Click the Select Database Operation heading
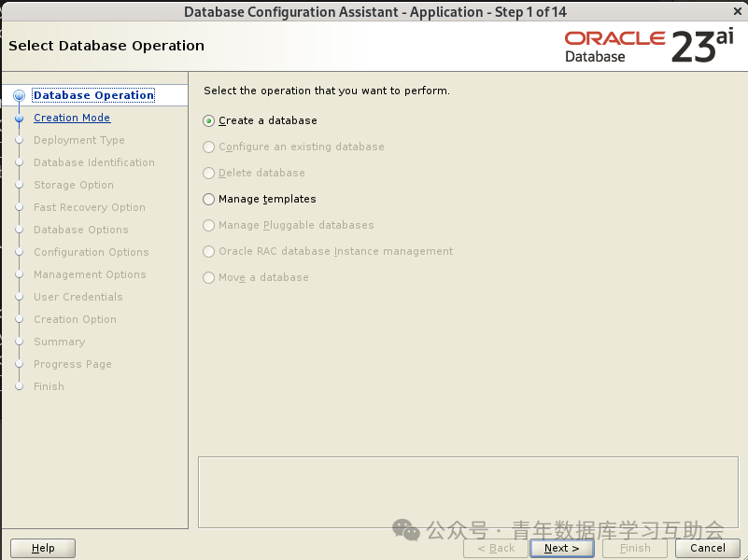 click(x=106, y=46)
